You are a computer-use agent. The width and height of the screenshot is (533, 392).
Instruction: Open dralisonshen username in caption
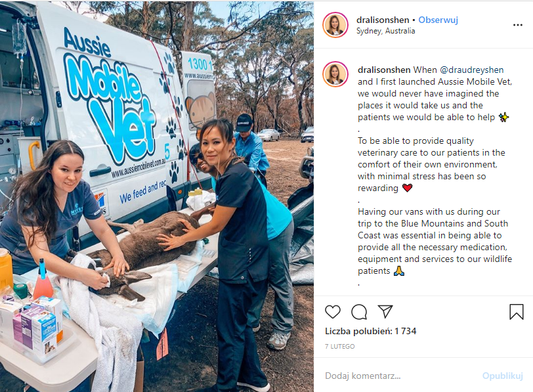384,70
